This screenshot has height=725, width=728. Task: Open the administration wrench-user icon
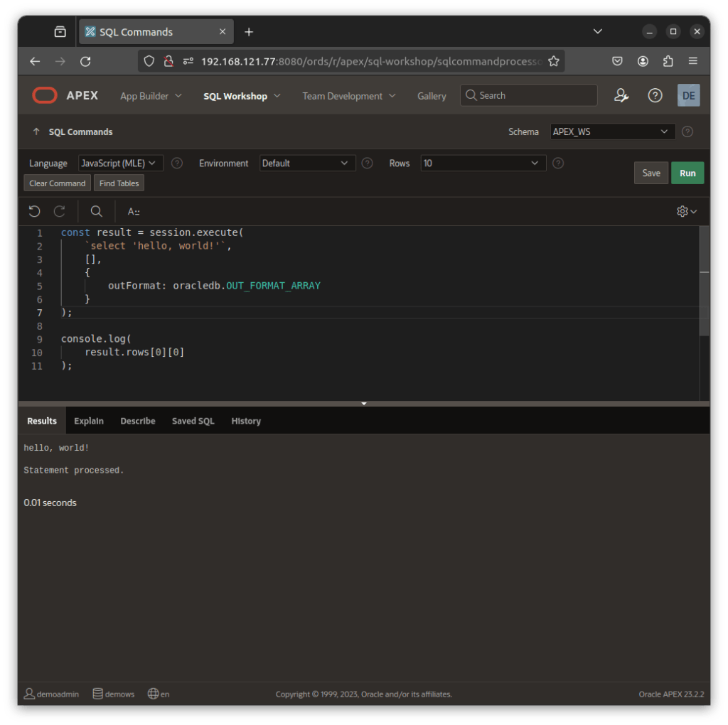(621, 95)
